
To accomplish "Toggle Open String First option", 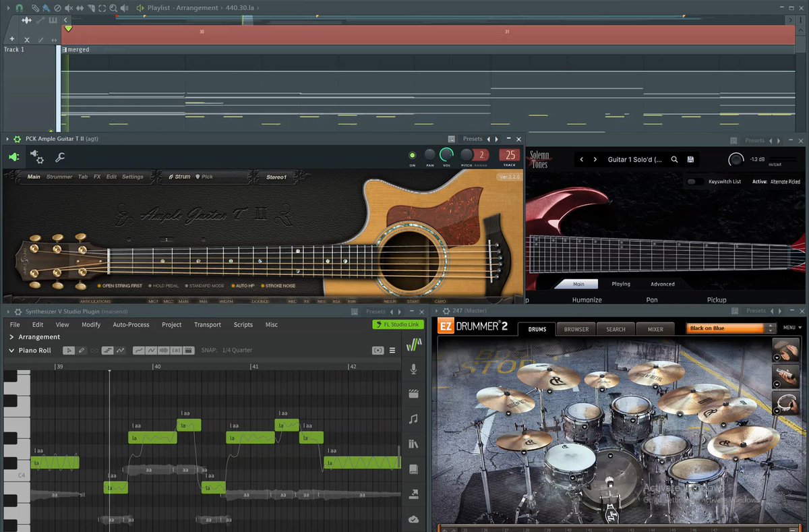I will point(119,286).
